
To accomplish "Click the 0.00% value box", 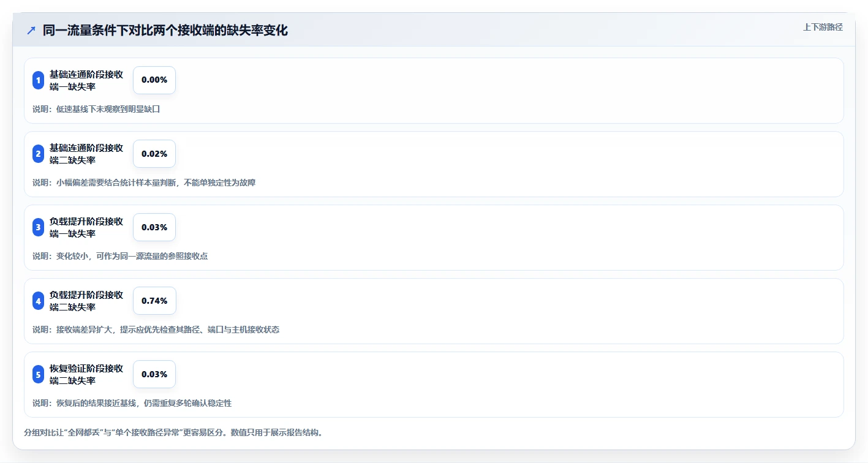I will pyautogui.click(x=154, y=80).
